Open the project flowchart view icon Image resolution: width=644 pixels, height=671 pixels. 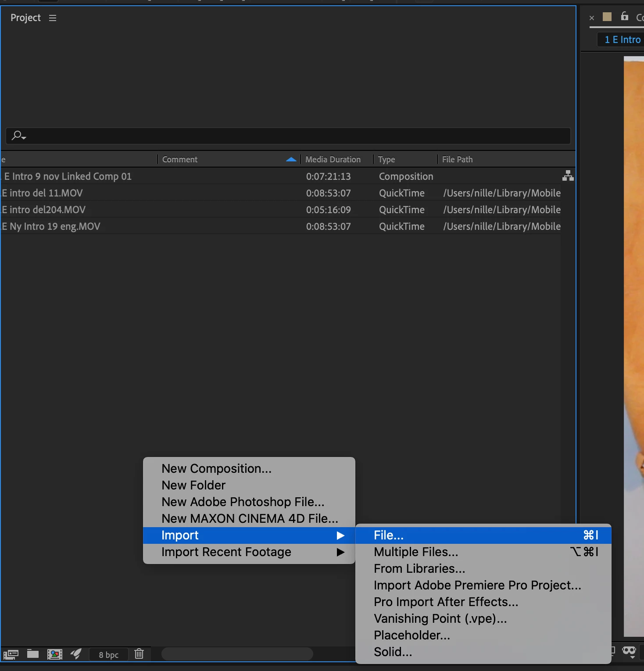tap(568, 176)
